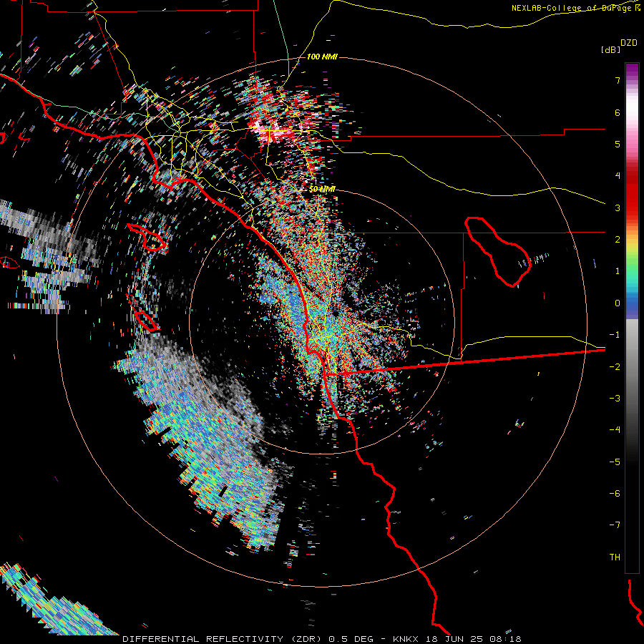
Task: Click the -3 value on the color scale
Action: [x=615, y=399]
